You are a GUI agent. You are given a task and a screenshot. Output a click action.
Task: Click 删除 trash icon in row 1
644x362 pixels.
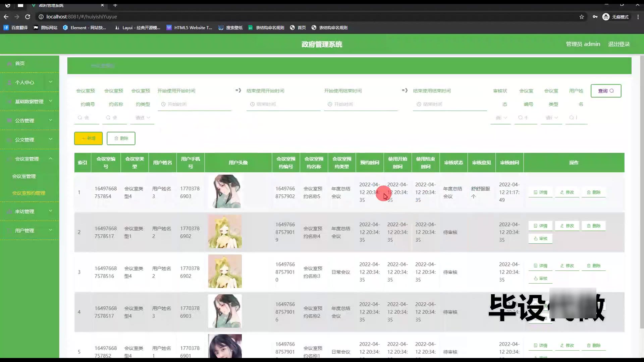tap(593, 192)
